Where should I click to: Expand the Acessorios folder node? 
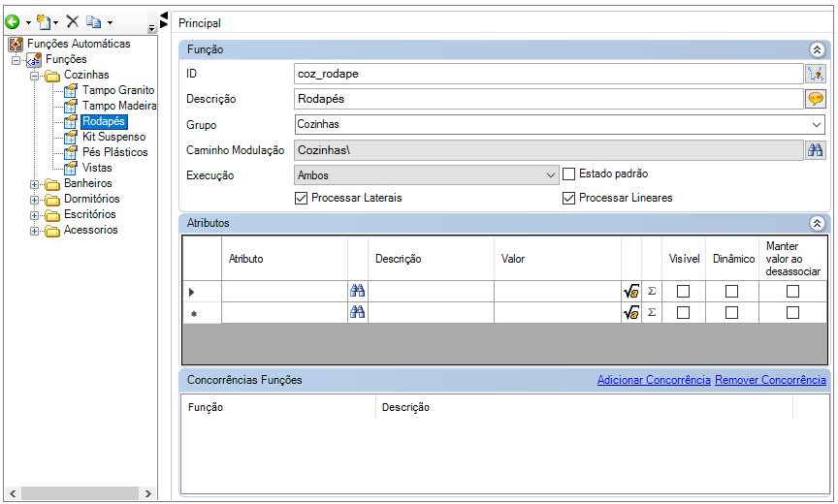click(x=34, y=231)
